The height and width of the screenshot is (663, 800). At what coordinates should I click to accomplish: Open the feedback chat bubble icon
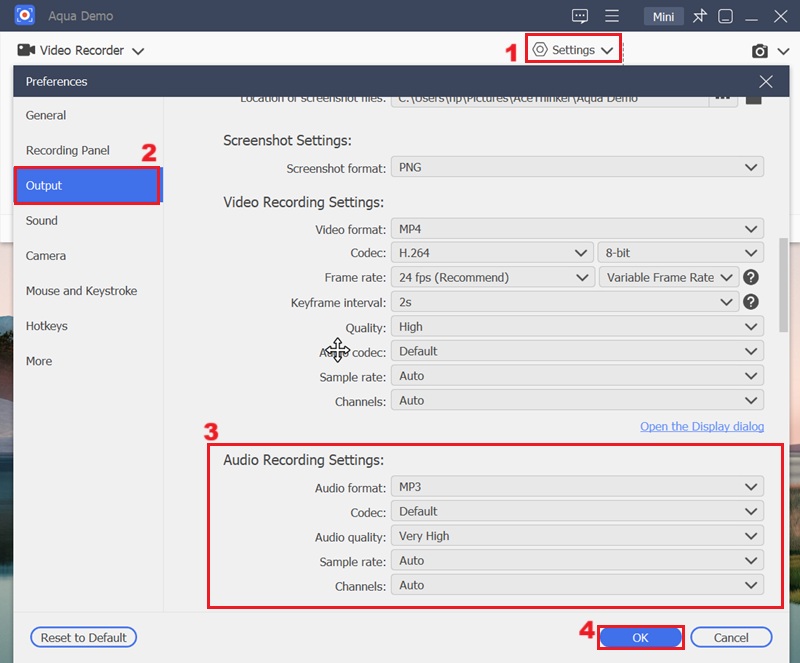coord(580,16)
